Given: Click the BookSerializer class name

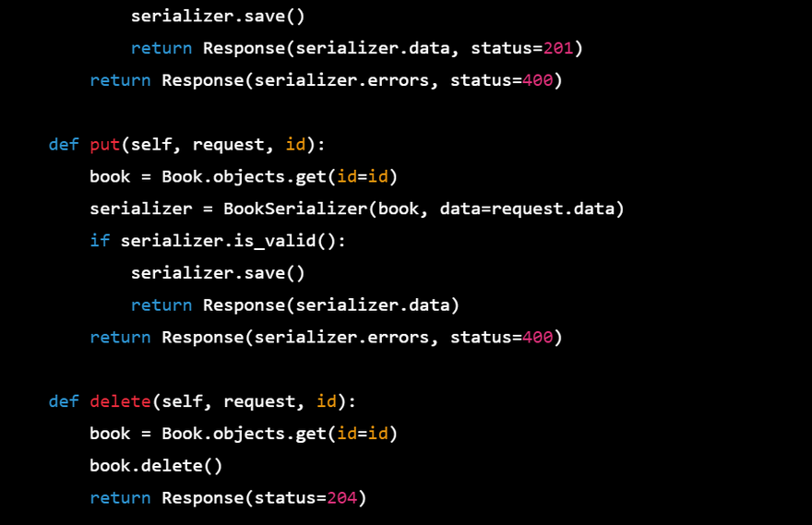Looking at the screenshot, I should (x=295, y=209).
